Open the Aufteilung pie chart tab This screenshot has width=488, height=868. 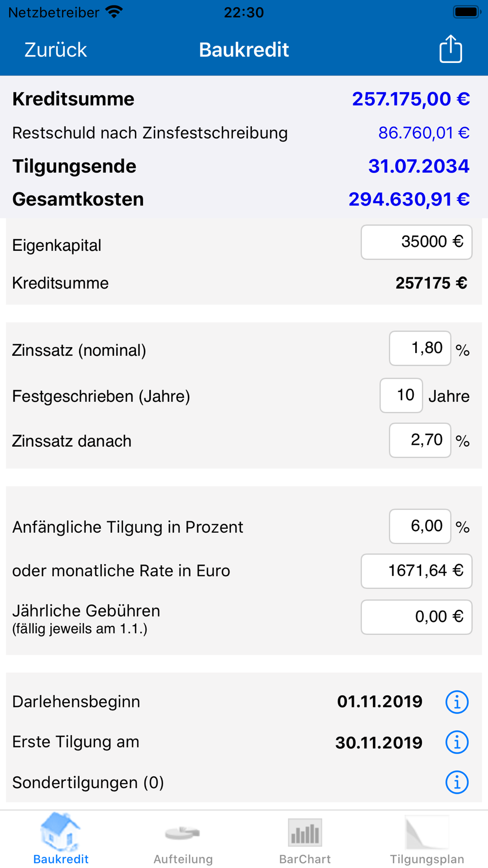coord(183,839)
